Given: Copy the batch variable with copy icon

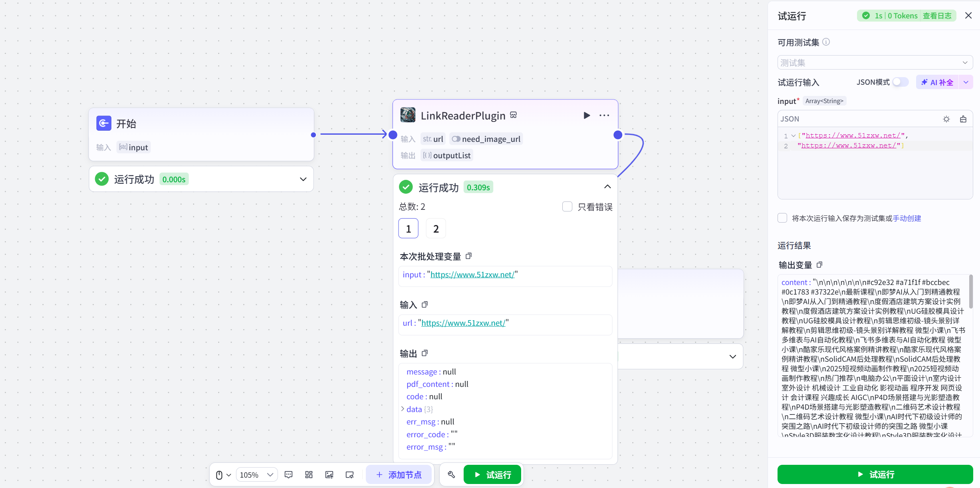Looking at the screenshot, I should [x=469, y=256].
